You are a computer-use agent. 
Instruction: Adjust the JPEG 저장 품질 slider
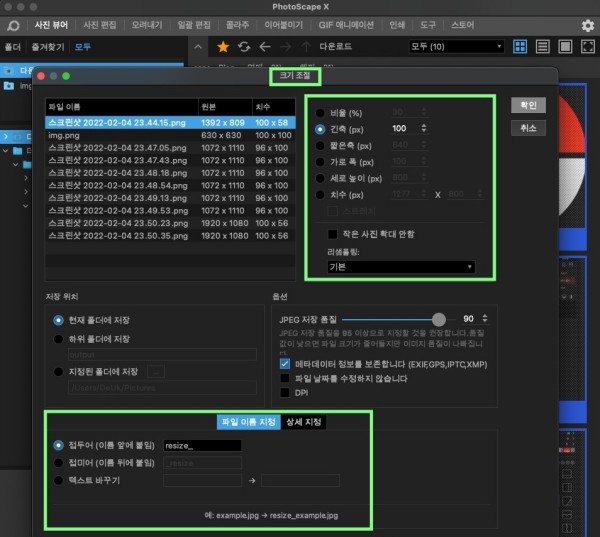[438, 318]
